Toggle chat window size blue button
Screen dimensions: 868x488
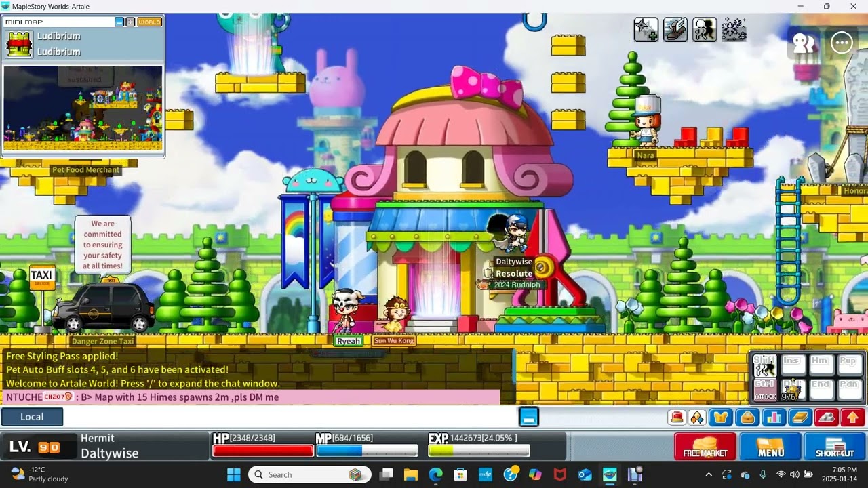point(529,417)
